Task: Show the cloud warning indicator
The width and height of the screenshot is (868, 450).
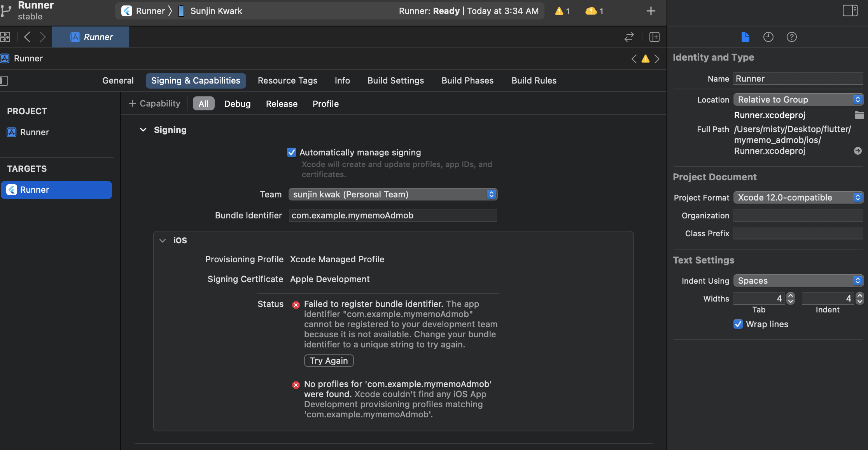Action: click(x=594, y=11)
